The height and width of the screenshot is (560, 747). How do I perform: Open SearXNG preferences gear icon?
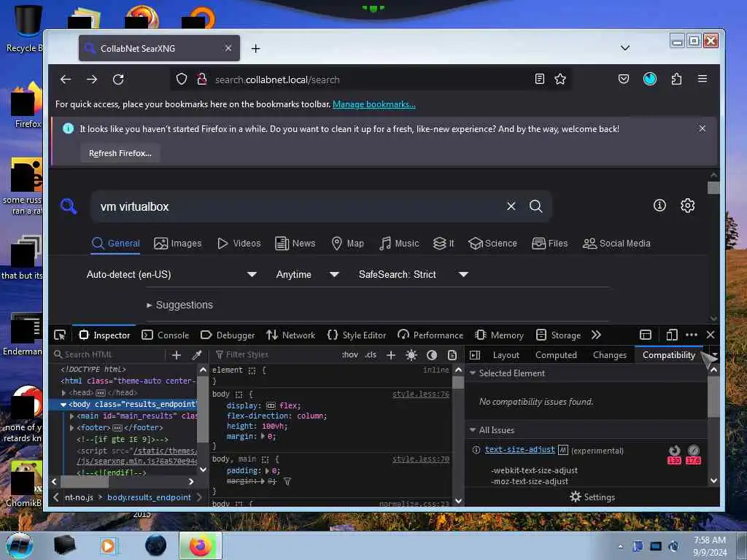(x=687, y=205)
